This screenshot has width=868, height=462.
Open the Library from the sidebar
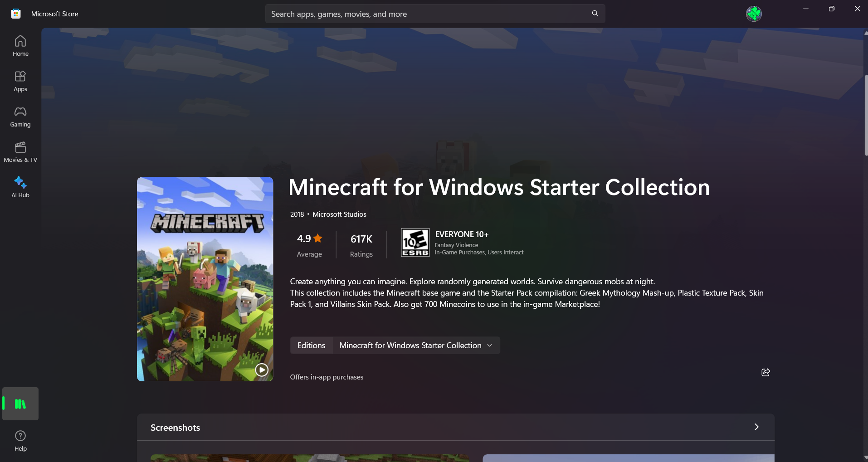coord(20,404)
